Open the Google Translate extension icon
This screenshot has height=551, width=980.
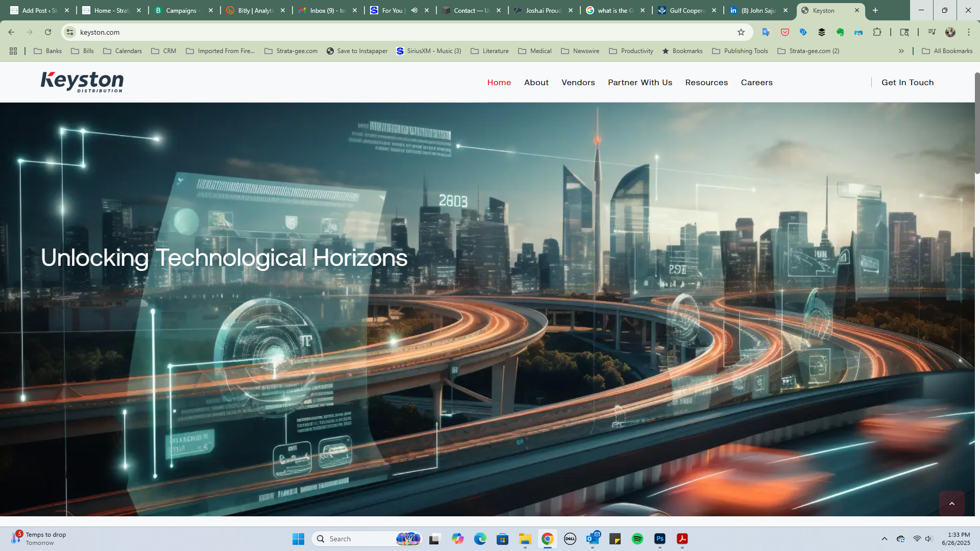pyautogui.click(x=766, y=32)
